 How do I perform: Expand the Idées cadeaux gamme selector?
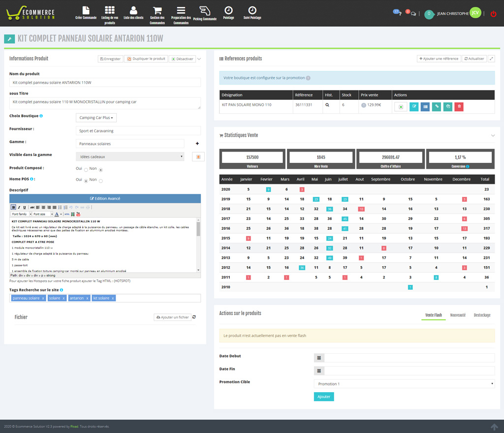(130, 156)
